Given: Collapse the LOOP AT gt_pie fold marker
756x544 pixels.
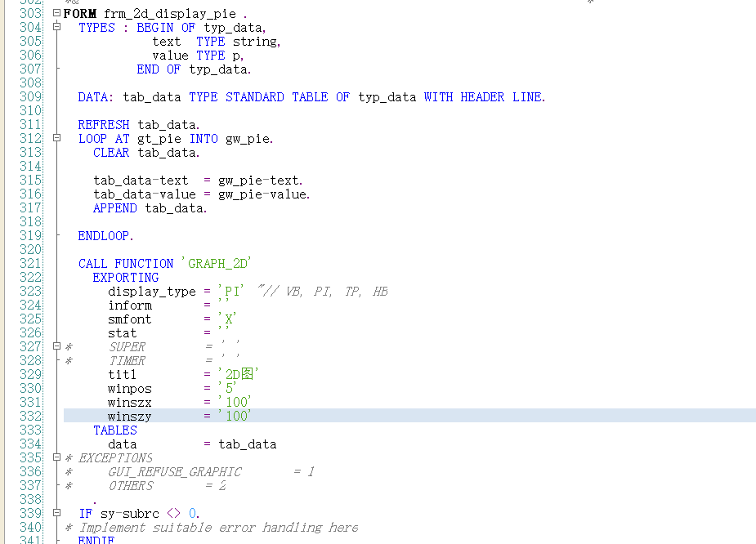Looking at the screenshot, I should [x=57, y=138].
